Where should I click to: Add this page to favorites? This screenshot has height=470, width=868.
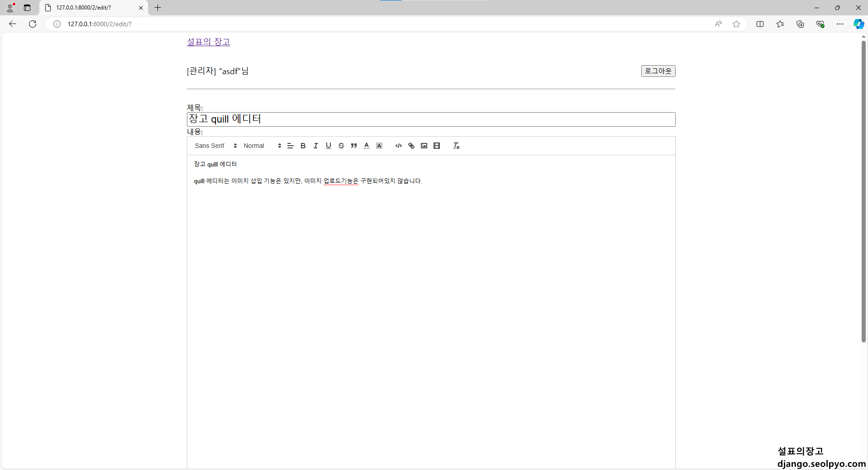tap(736, 24)
